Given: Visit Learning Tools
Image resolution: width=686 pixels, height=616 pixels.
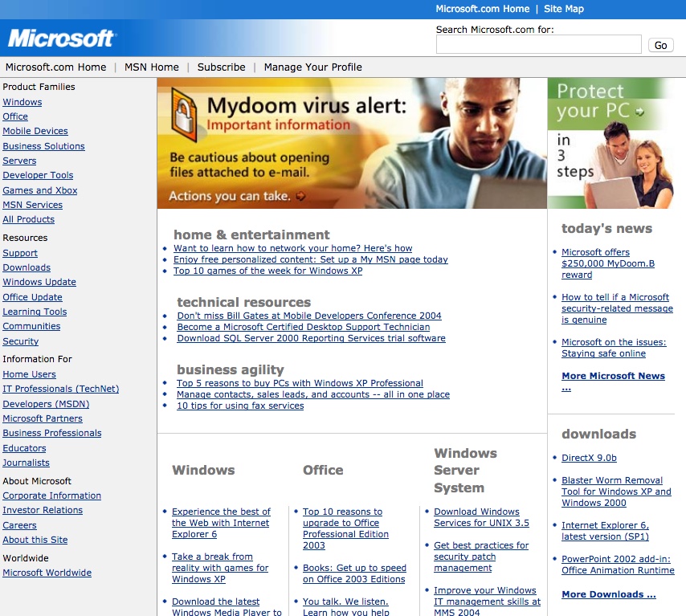Looking at the screenshot, I should click(35, 312).
